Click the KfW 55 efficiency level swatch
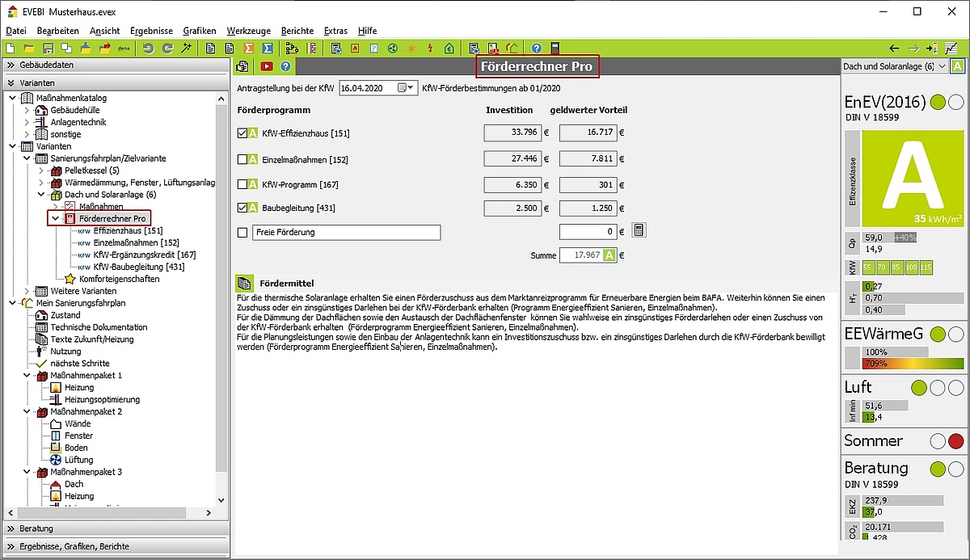The width and height of the screenshot is (970, 560). coord(868,267)
